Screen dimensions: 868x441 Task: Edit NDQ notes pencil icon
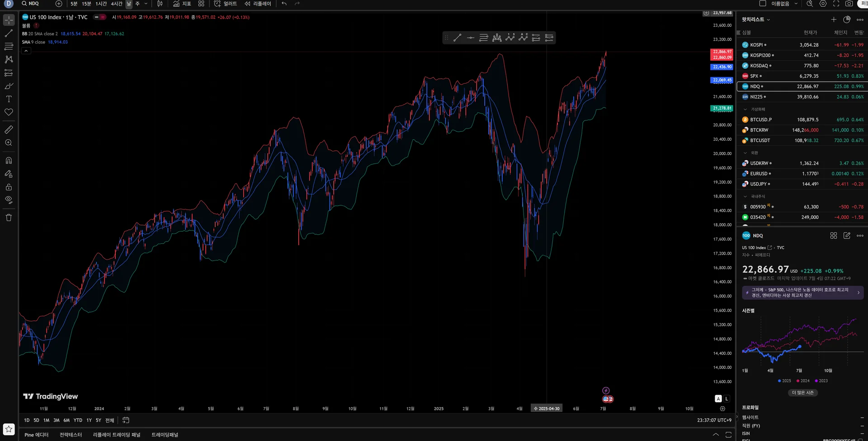847,236
